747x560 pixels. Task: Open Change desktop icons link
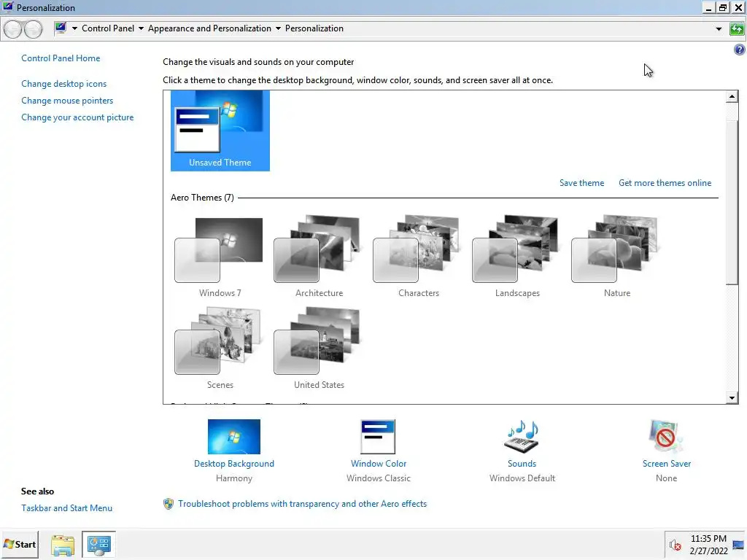click(x=64, y=84)
